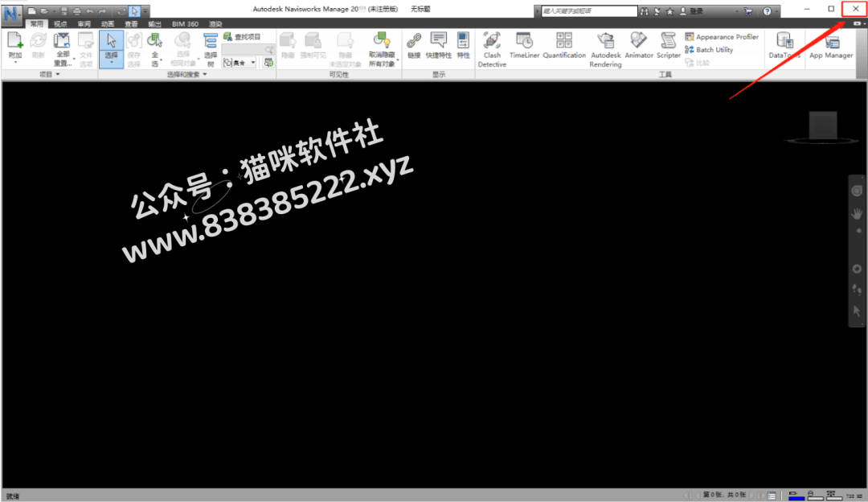Open Clash Detective tool
This screenshot has width=868, height=502.
pyautogui.click(x=492, y=49)
